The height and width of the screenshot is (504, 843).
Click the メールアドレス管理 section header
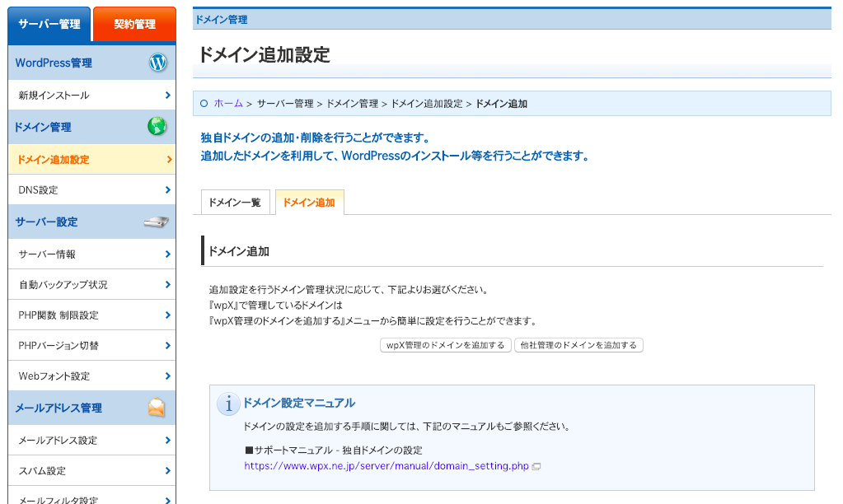click(92, 408)
